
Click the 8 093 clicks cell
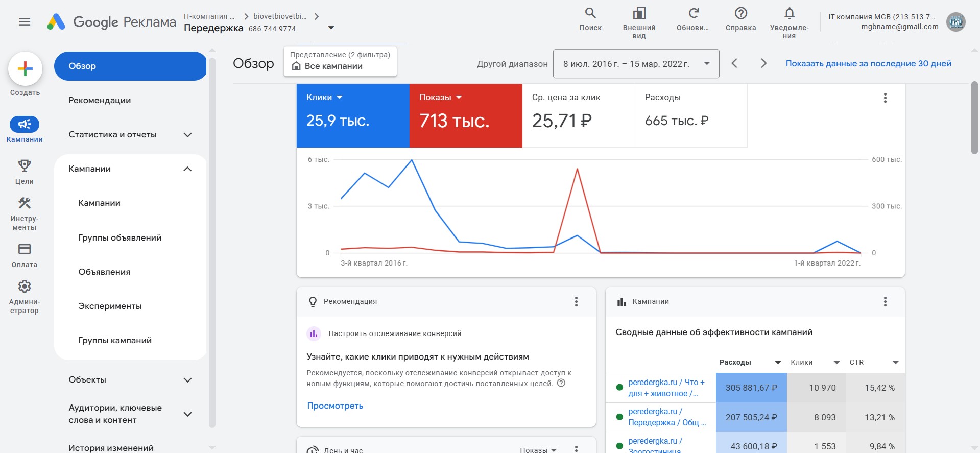(x=816, y=418)
